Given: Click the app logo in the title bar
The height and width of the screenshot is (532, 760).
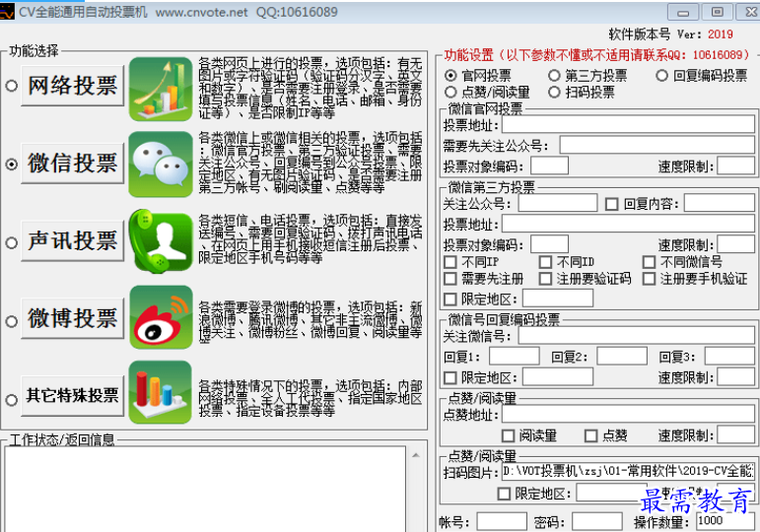Looking at the screenshot, I should click(7, 11).
